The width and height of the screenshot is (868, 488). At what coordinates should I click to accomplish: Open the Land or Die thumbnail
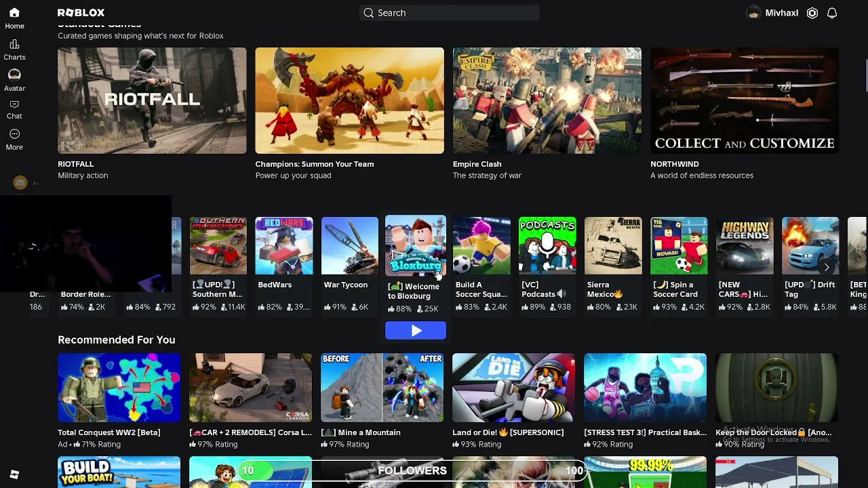point(514,388)
